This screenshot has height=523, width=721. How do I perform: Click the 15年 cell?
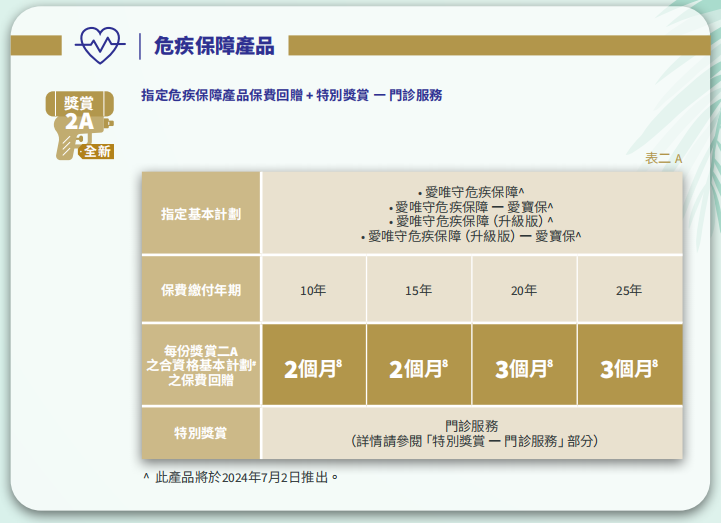tap(418, 290)
